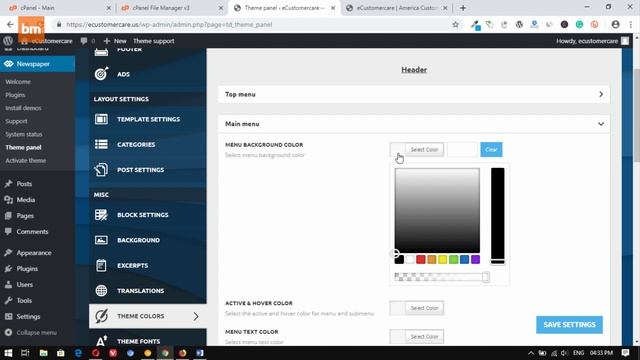Open System status submenu link
The width and height of the screenshot is (640, 360).
(x=24, y=134)
